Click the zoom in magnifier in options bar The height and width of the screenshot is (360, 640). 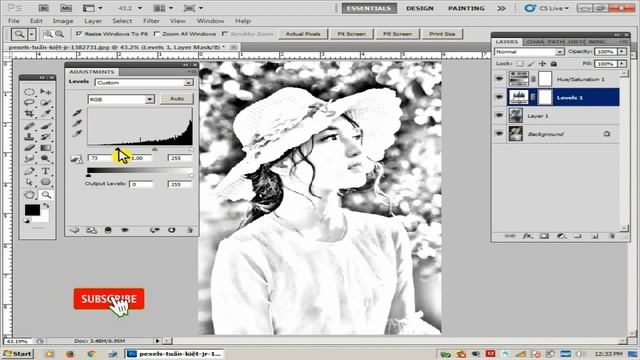pos(48,34)
